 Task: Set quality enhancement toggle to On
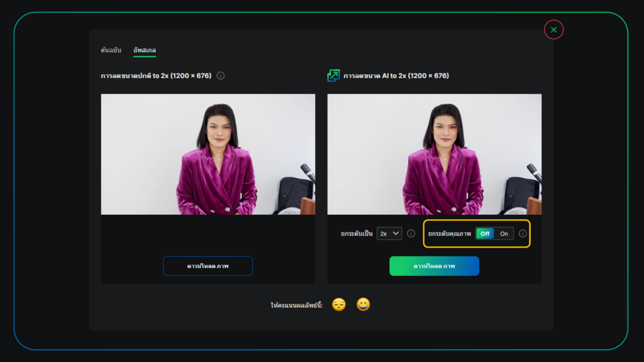504,234
